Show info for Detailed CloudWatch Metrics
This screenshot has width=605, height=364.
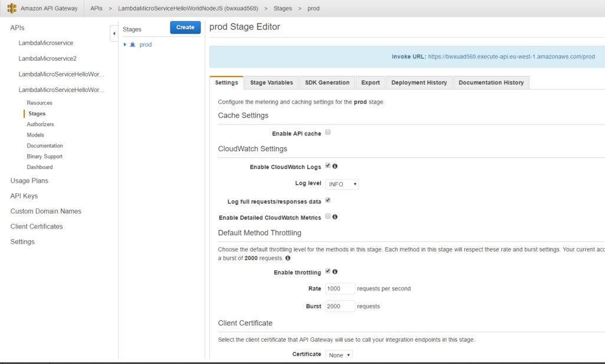pos(335,217)
